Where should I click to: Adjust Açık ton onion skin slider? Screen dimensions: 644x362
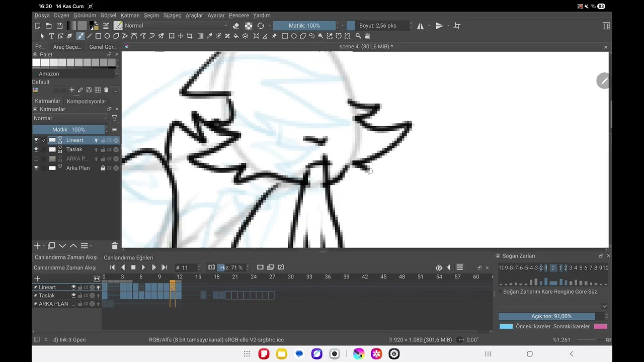(551, 316)
